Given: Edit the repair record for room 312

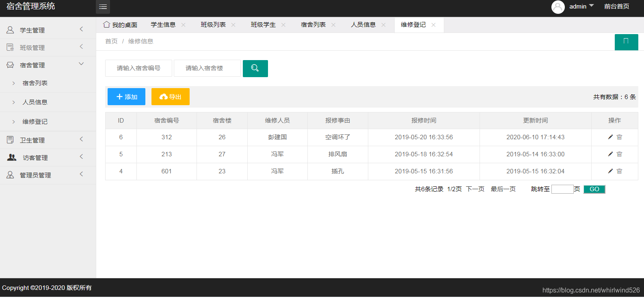Looking at the screenshot, I should pyautogui.click(x=610, y=137).
